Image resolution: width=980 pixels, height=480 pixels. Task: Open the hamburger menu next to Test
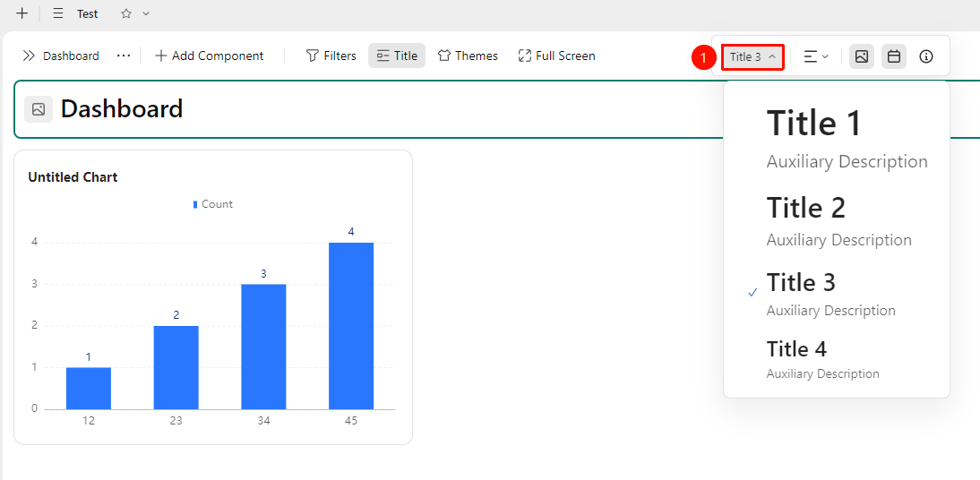coord(58,13)
